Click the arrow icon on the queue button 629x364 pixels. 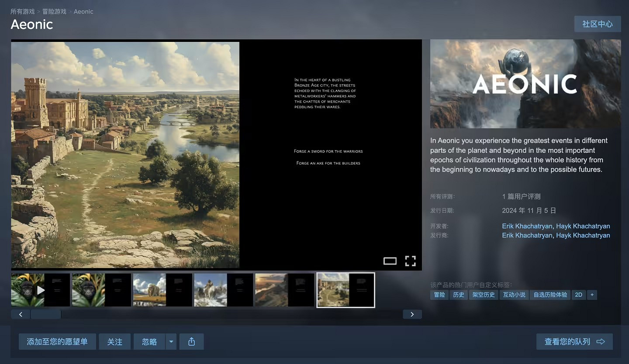(x=601, y=342)
